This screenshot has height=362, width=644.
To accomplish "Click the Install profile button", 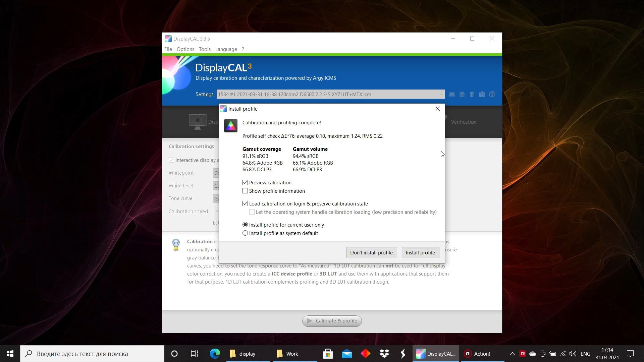I will coord(420,253).
